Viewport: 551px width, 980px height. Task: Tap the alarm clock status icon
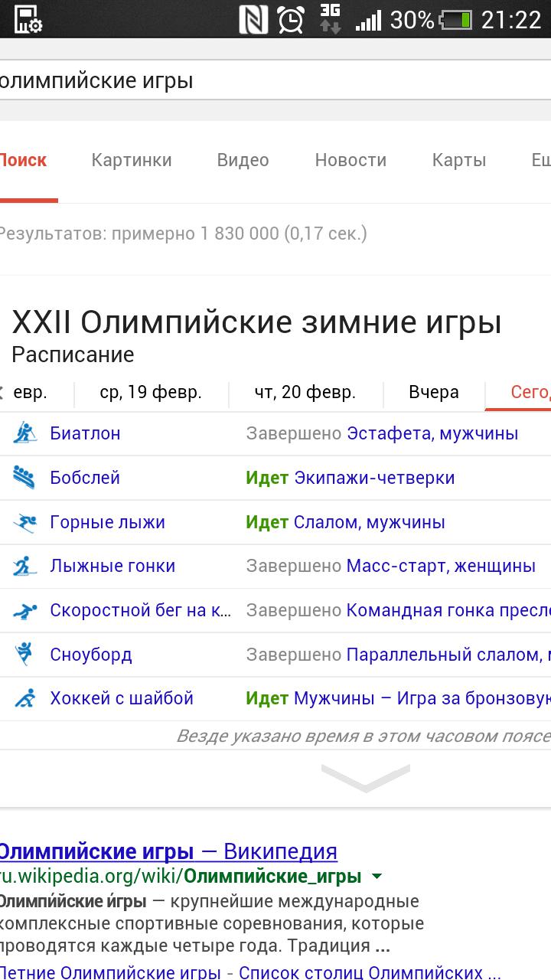pos(291,19)
